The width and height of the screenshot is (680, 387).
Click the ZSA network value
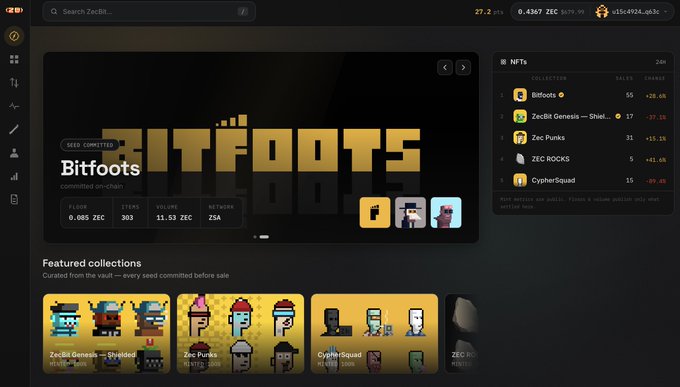pos(215,218)
